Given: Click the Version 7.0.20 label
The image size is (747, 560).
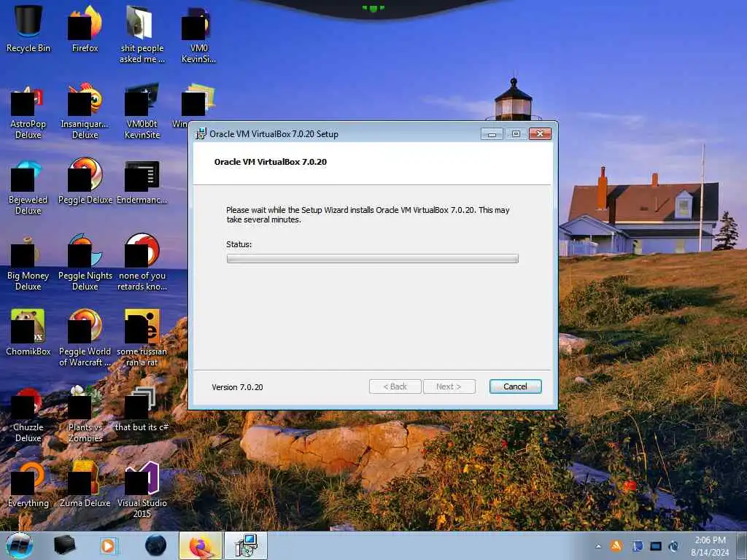Looking at the screenshot, I should pos(237,387).
